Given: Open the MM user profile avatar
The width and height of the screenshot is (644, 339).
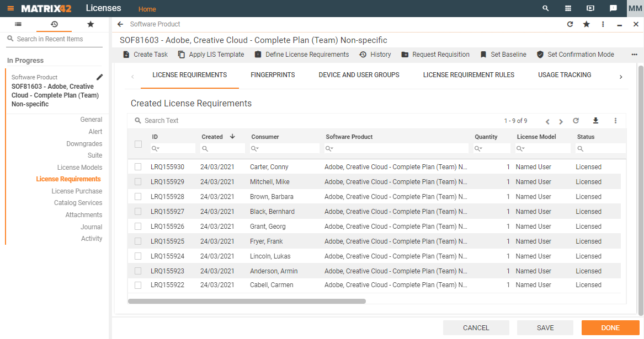Looking at the screenshot, I should click(x=635, y=9).
